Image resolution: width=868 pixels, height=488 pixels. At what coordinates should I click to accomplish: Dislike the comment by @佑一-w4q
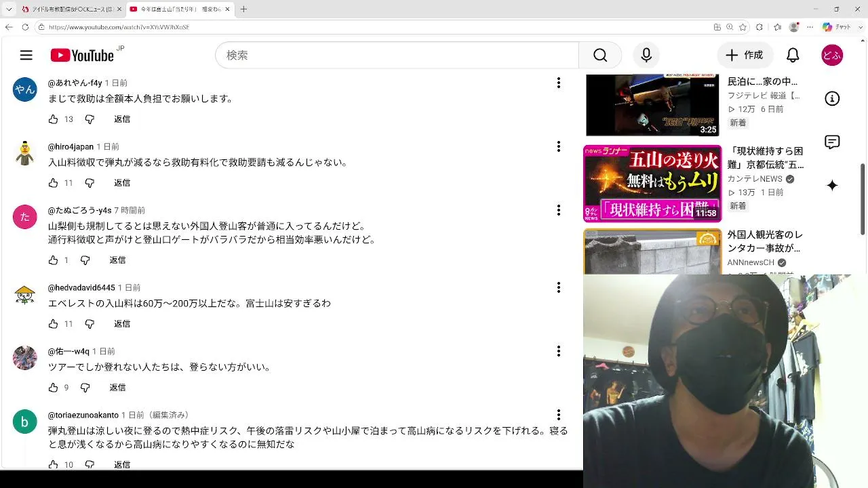point(85,388)
